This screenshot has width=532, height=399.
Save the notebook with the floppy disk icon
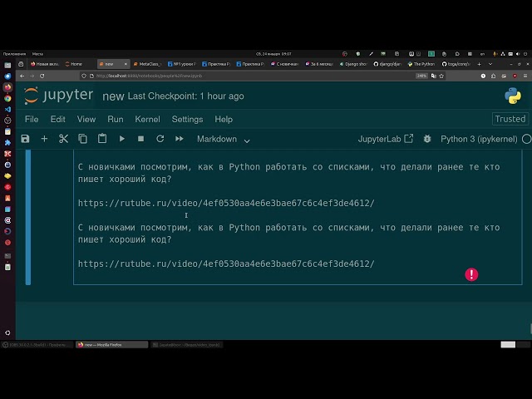click(x=25, y=139)
